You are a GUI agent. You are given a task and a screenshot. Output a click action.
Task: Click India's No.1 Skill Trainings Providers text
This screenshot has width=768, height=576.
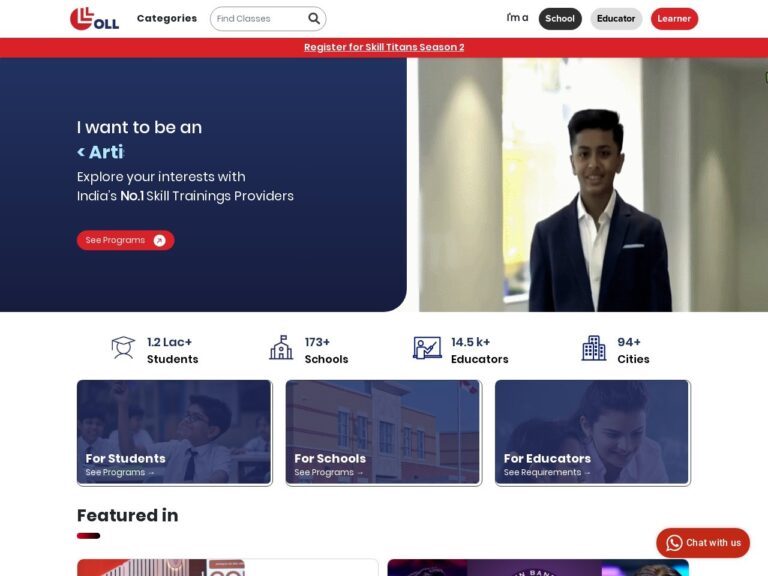pyautogui.click(x=185, y=196)
